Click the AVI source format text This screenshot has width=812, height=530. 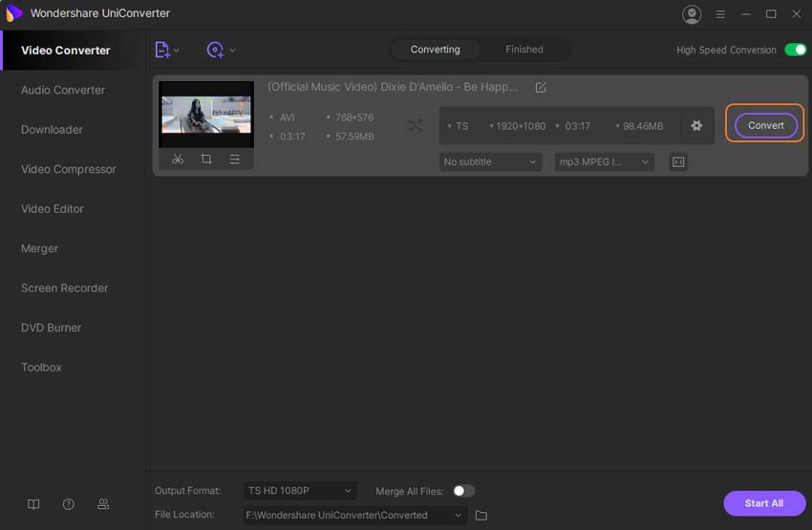[x=287, y=117]
